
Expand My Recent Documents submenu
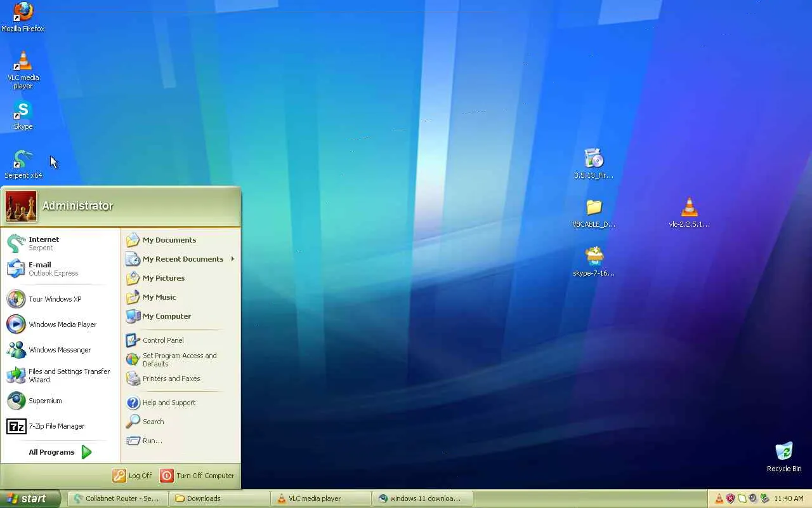tap(181, 259)
